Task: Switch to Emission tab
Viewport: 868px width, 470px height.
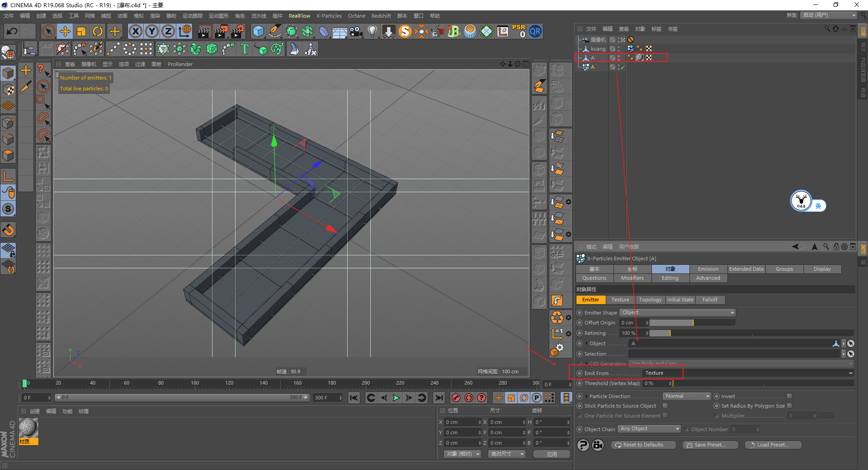Action: pos(708,269)
